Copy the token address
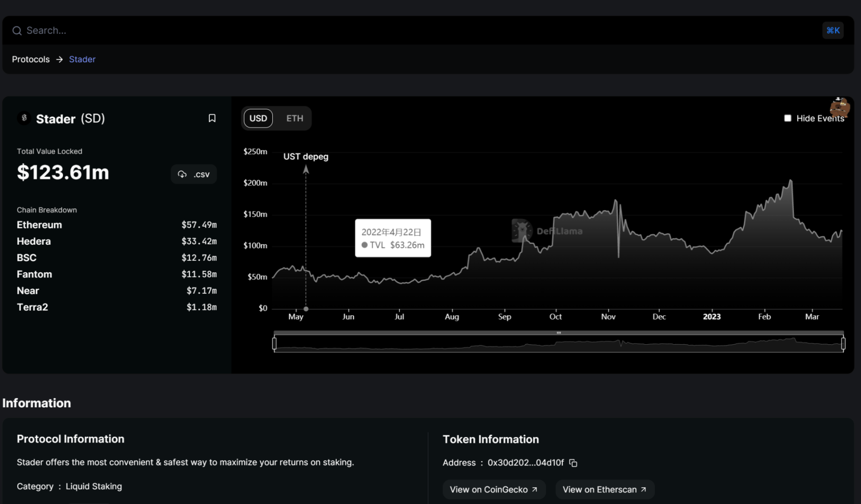The height and width of the screenshot is (504, 861). [573, 463]
